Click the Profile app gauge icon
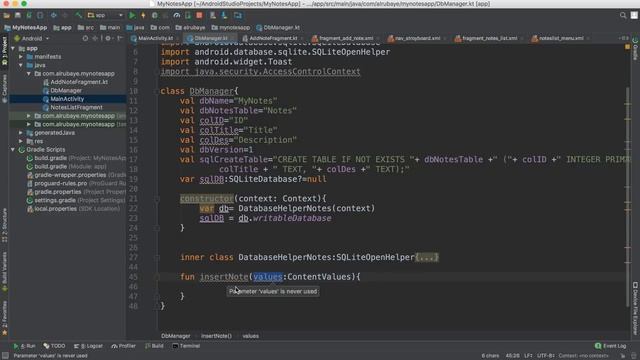Viewport: 640px width, 360px height. [176, 16]
